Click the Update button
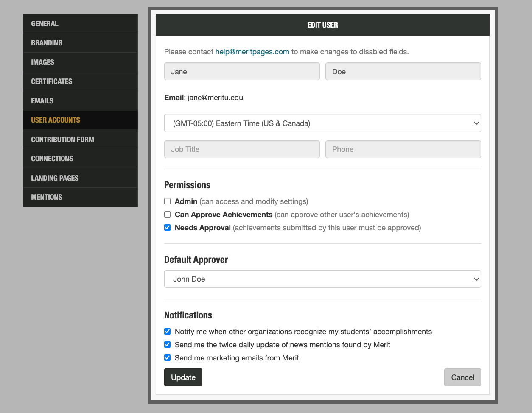This screenshot has width=532, height=413. pos(183,377)
